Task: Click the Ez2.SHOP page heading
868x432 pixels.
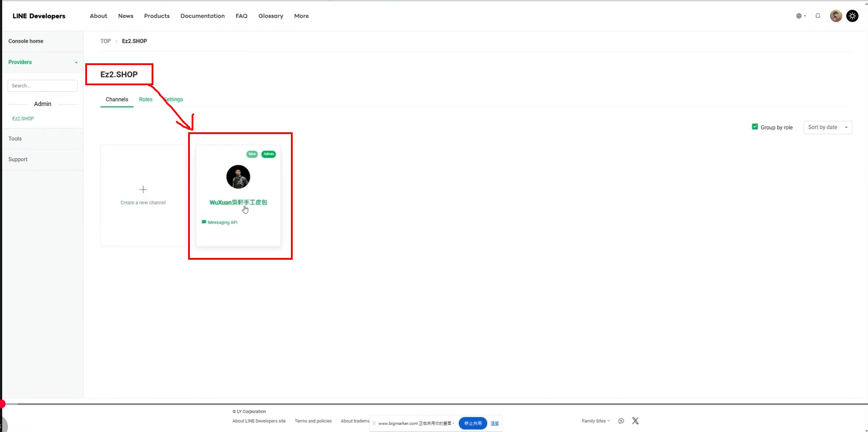Action: (119, 74)
